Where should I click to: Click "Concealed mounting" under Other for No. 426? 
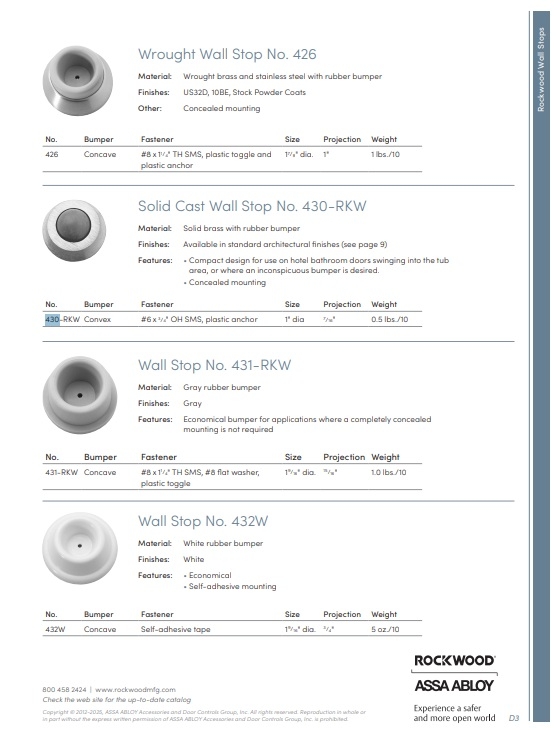(x=222, y=108)
